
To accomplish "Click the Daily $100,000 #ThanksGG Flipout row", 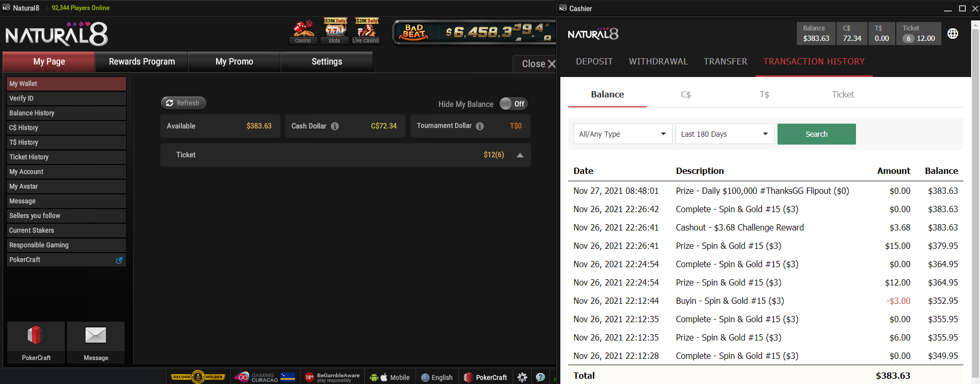I will (x=765, y=191).
